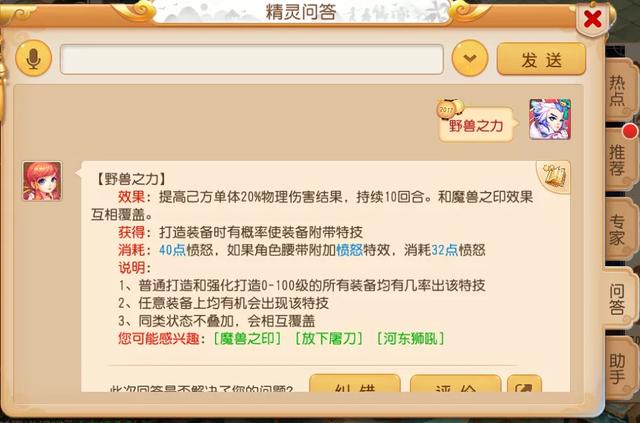Tap the microphone voice input icon
The width and height of the screenshot is (640, 423).
coord(33,58)
